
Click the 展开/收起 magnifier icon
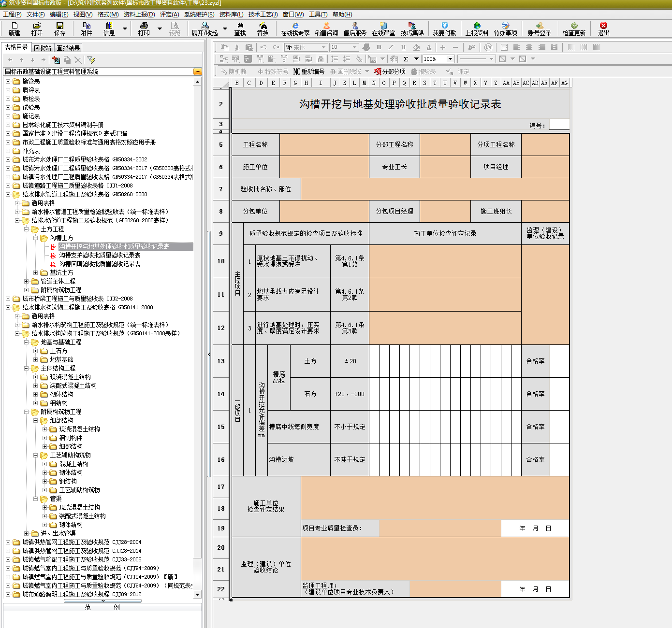(205, 29)
